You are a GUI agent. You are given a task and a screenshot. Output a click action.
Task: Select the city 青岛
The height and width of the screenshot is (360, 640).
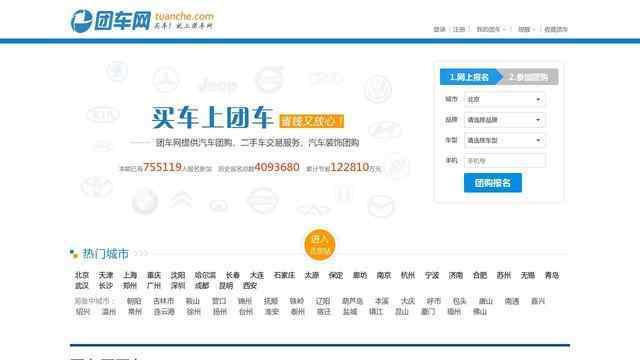[x=552, y=276]
